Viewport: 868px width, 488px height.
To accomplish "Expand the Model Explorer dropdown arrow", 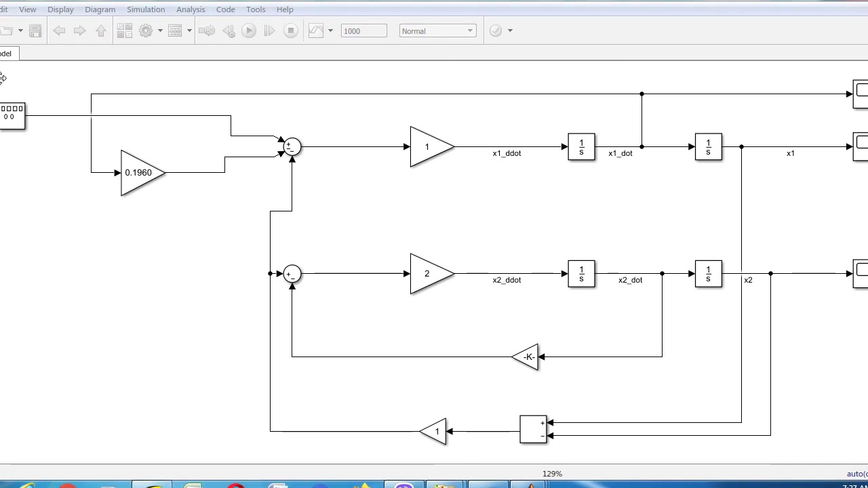I will coord(189,30).
